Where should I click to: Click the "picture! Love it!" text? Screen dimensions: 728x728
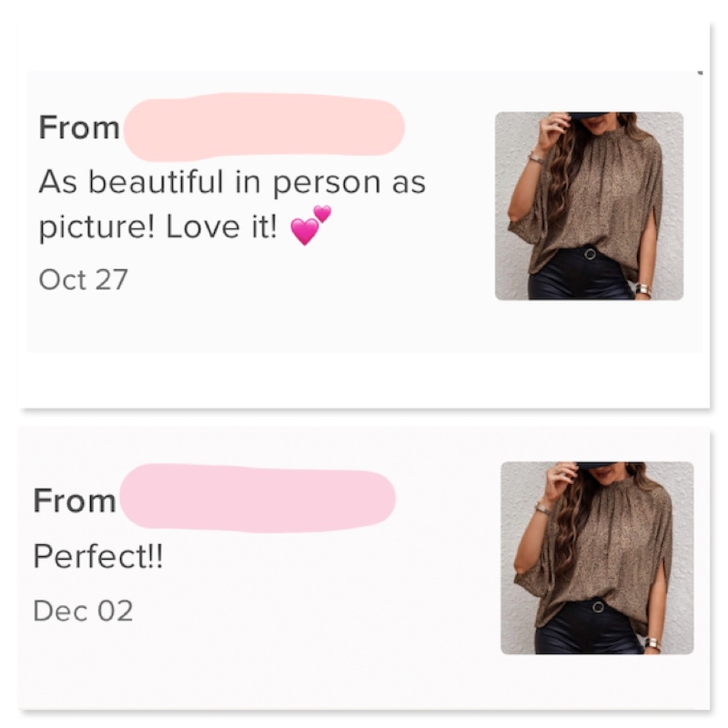click(x=158, y=227)
